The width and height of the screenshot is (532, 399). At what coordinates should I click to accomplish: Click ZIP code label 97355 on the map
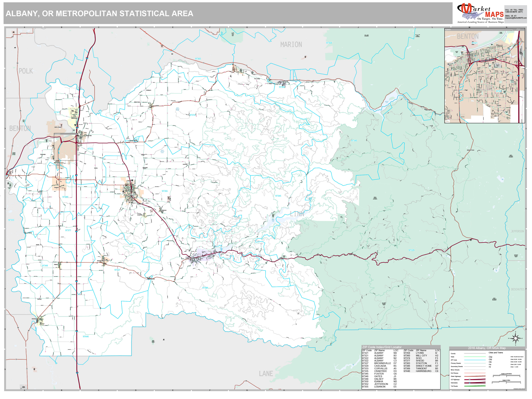(x=165, y=191)
